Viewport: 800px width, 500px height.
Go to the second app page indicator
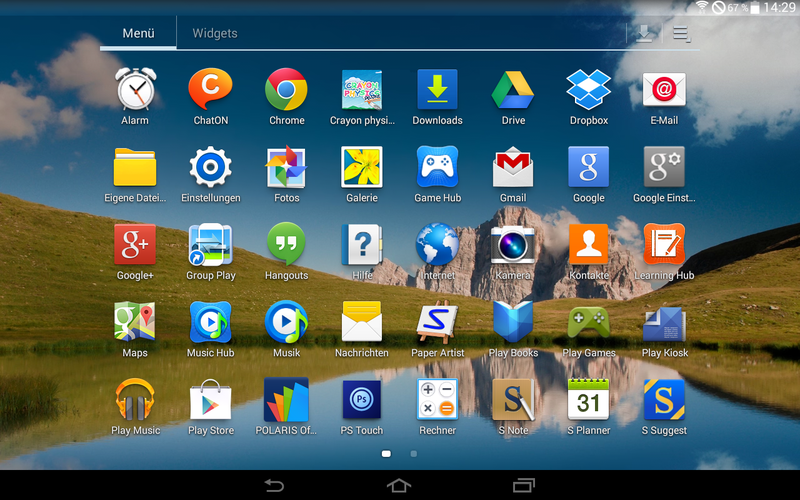click(x=414, y=453)
